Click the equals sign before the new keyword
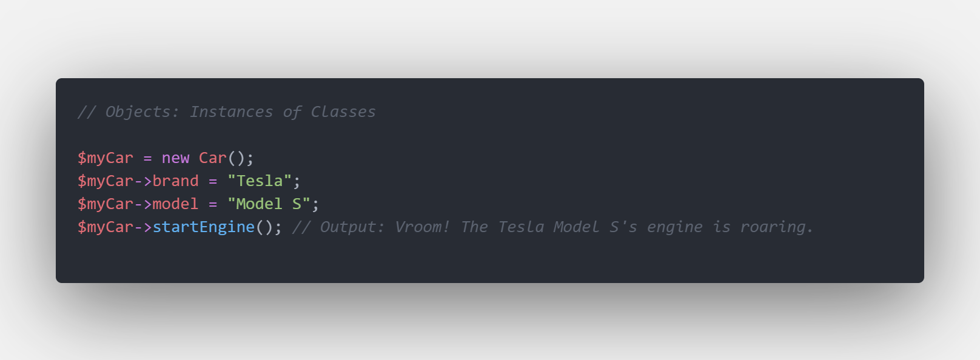 (x=147, y=158)
